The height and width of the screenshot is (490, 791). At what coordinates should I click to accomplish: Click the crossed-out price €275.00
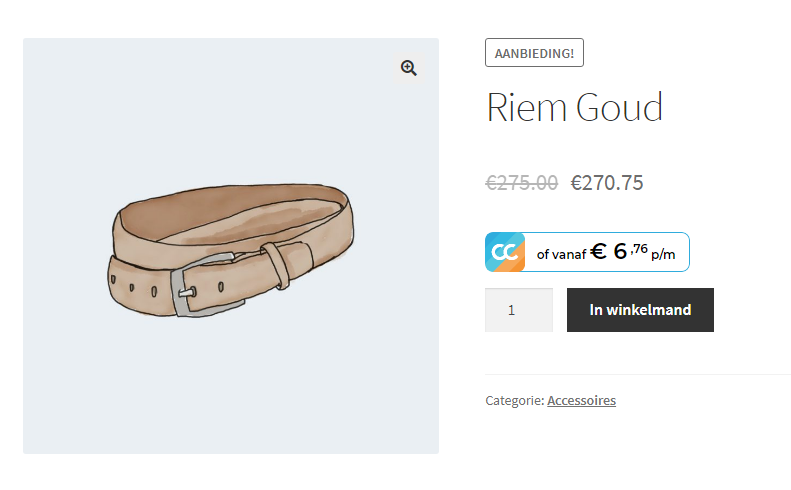[x=521, y=182]
